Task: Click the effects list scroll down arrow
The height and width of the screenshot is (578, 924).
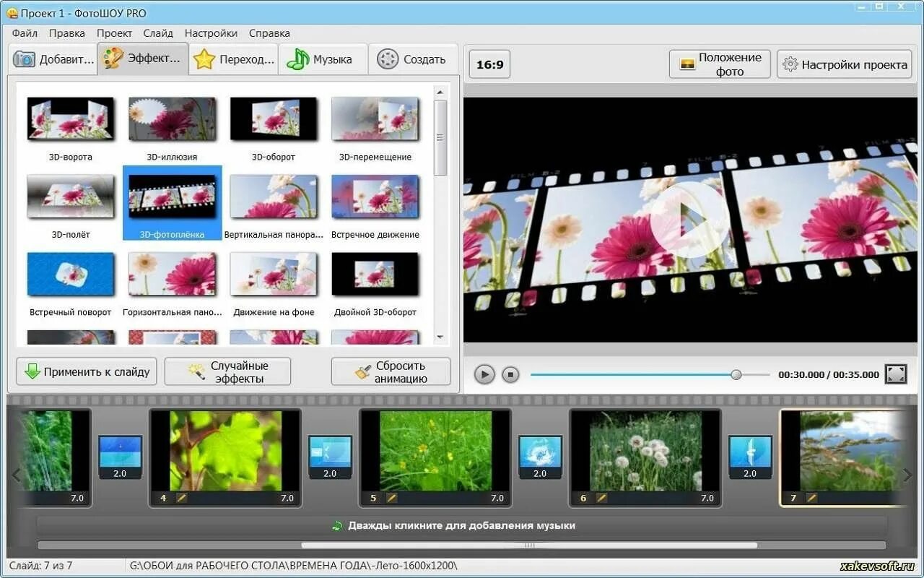Action: tap(440, 337)
